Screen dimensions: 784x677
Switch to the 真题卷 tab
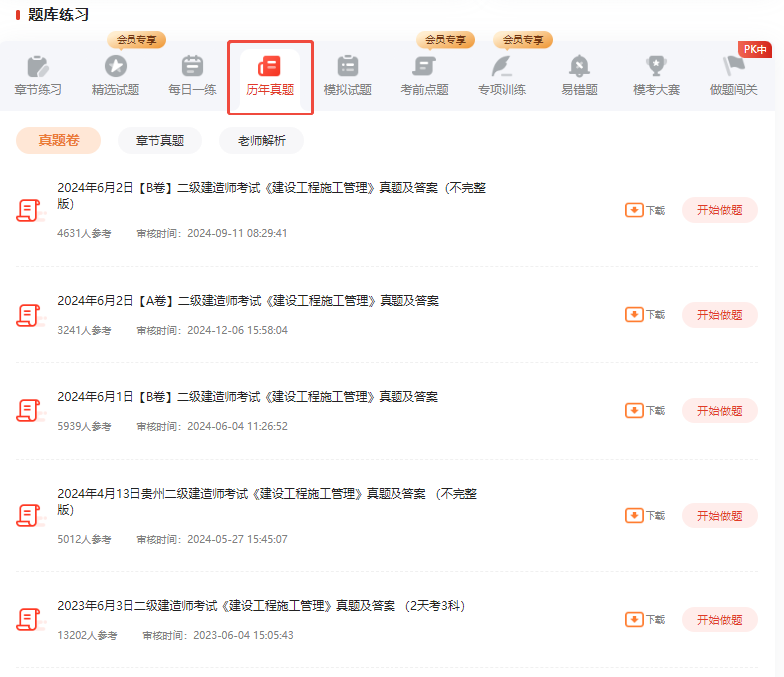coord(59,141)
